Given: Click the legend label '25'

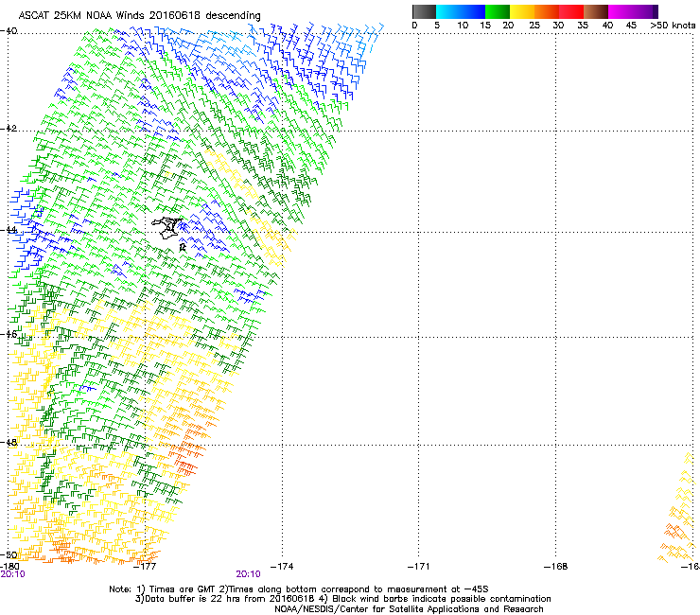Looking at the screenshot, I should [x=534, y=26].
